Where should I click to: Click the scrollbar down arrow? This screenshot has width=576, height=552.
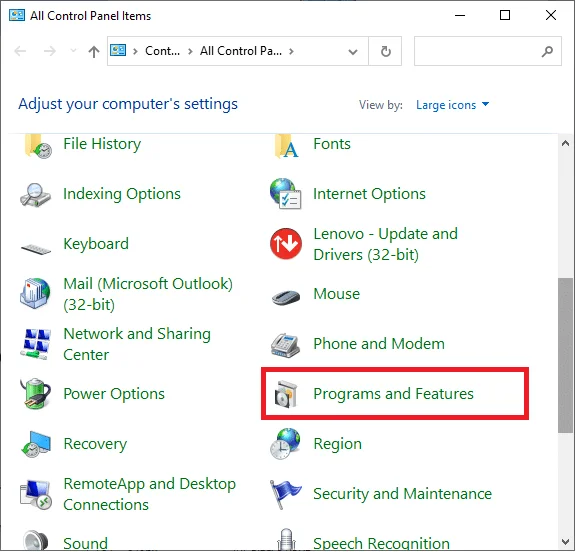tap(566, 542)
